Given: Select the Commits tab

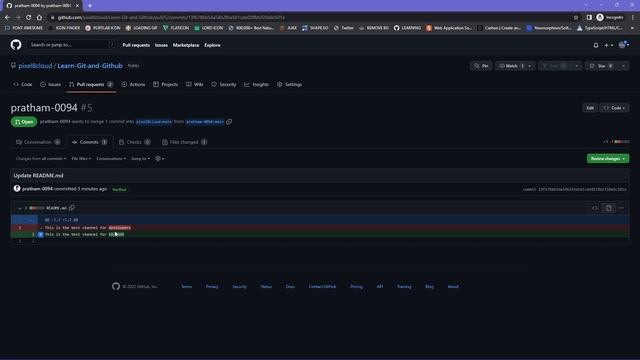Looking at the screenshot, I should click(89, 142).
